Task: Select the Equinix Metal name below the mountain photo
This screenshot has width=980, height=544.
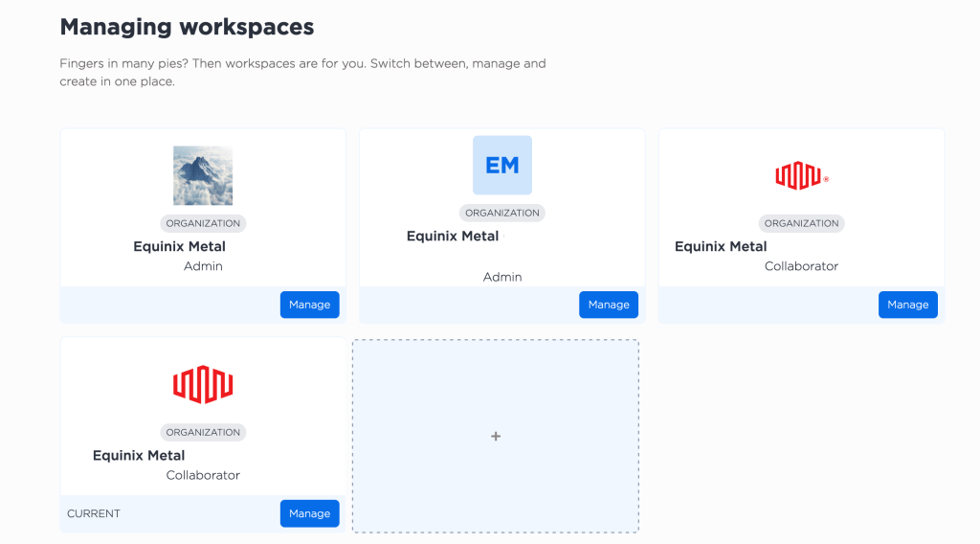Action: pyautogui.click(x=179, y=246)
